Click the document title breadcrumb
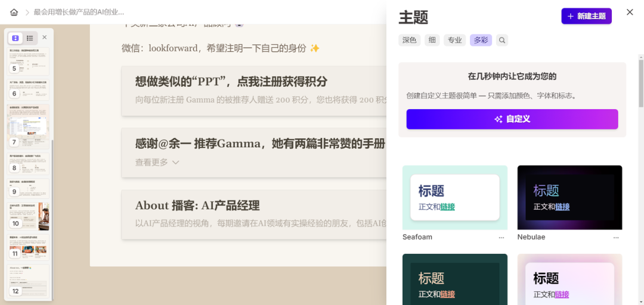This screenshot has width=644, height=305. 79,13
